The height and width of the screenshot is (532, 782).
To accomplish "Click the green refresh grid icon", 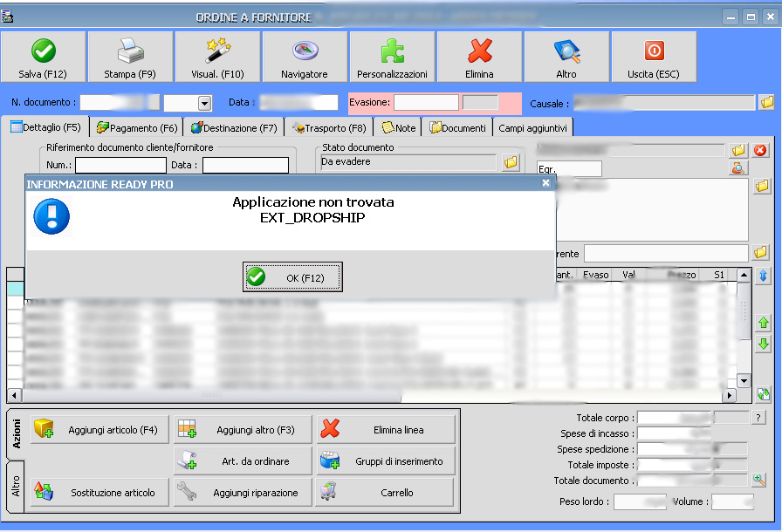I will 764,394.
